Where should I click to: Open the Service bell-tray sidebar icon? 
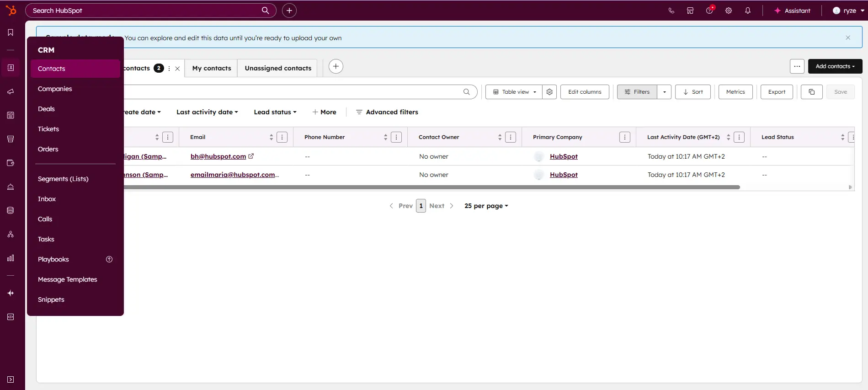click(11, 187)
